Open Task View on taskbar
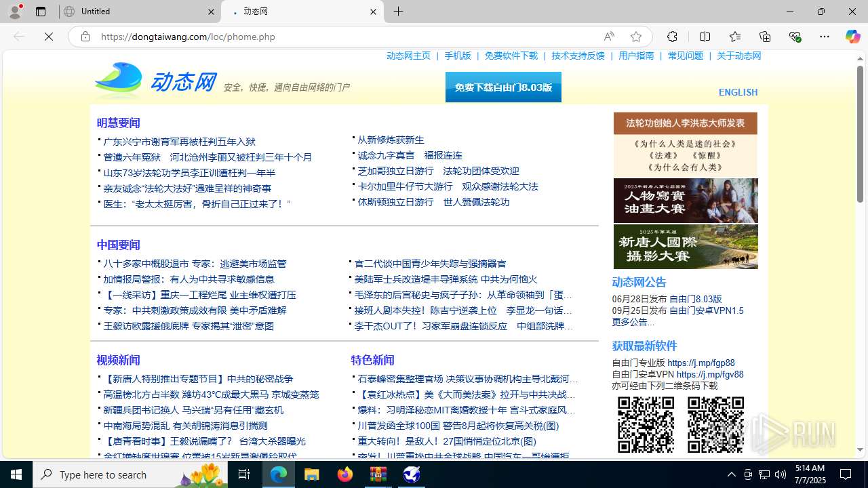The image size is (868, 488). pos(244,474)
